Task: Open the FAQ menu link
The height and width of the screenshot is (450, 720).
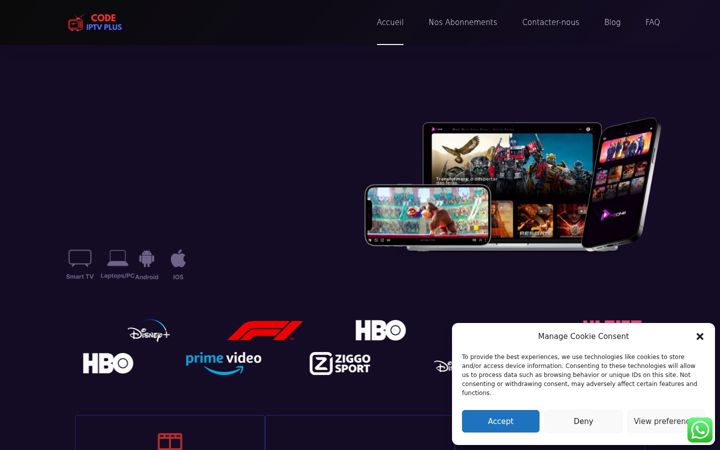Action: tap(652, 22)
